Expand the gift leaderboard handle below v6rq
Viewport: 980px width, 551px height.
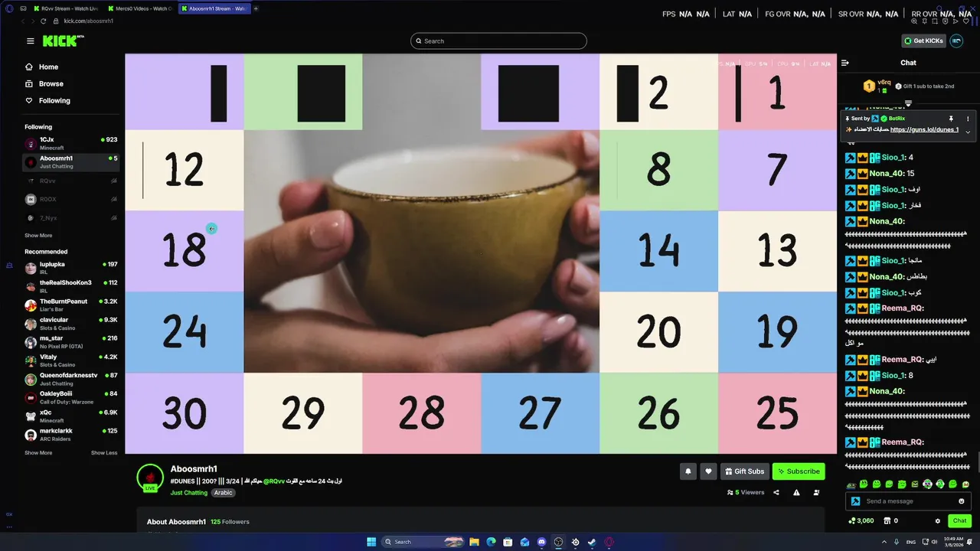coord(908,103)
